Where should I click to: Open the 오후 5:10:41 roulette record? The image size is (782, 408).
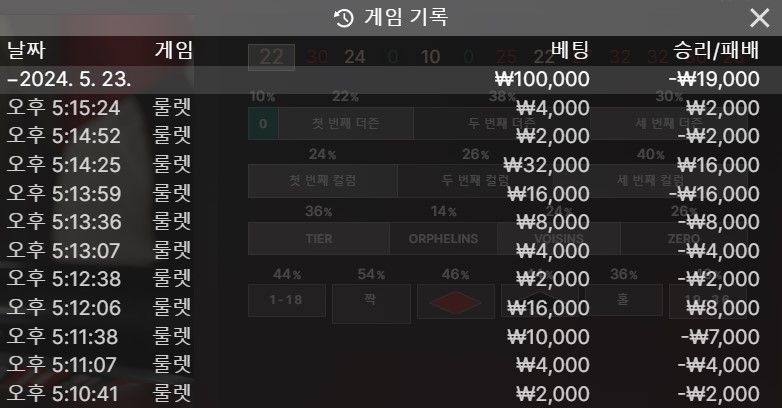coord(391,394)
